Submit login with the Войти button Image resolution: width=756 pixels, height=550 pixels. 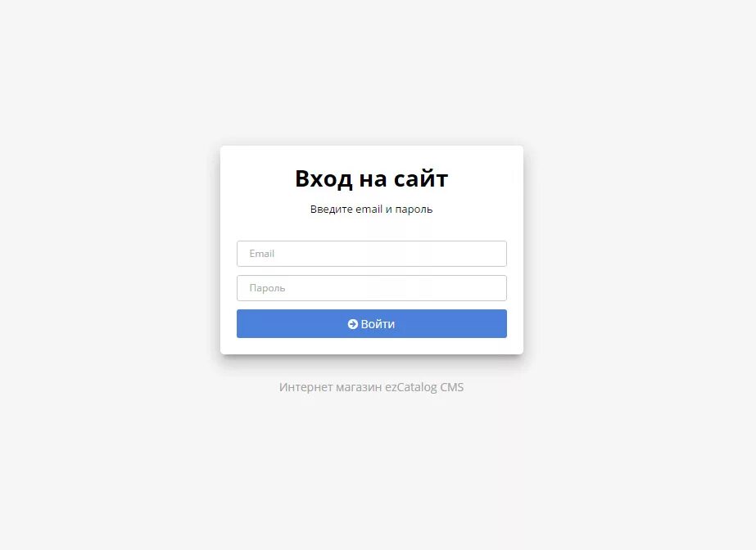(x=371, y=323)
